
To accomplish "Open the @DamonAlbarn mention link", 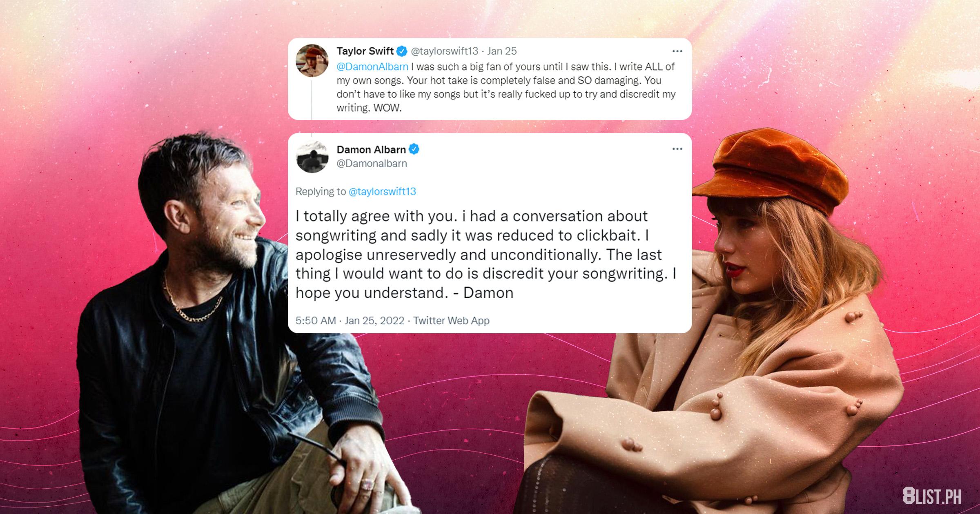I will [x=372, y=67].
